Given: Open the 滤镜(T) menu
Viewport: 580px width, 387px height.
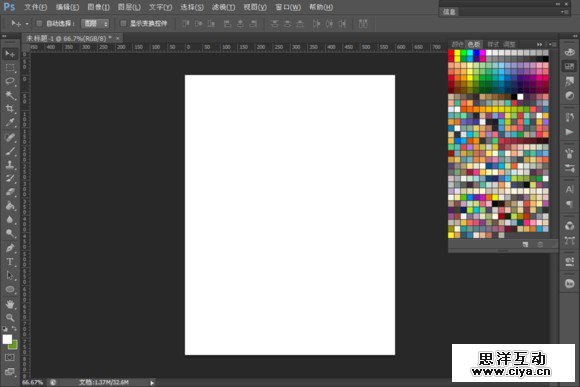Looking at the screenshot, I should tap(223, 7).
